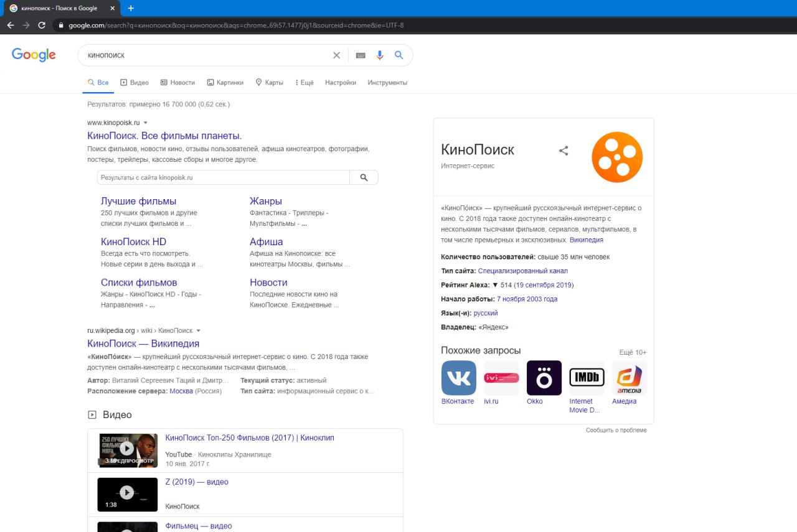Expand the www.kinopoisk.ru result dropdown arrow
Image resolution: width=797 pixels, height=532 pixels.
coord(146,123)
